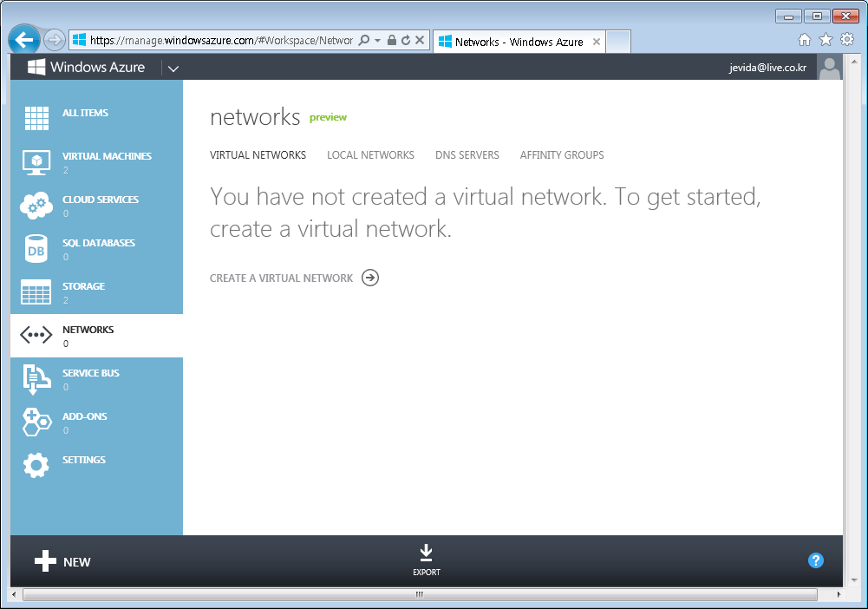Click the Settings sidebar label
The height and width of the screenshot is (609, 868).
tap(83, 460)
